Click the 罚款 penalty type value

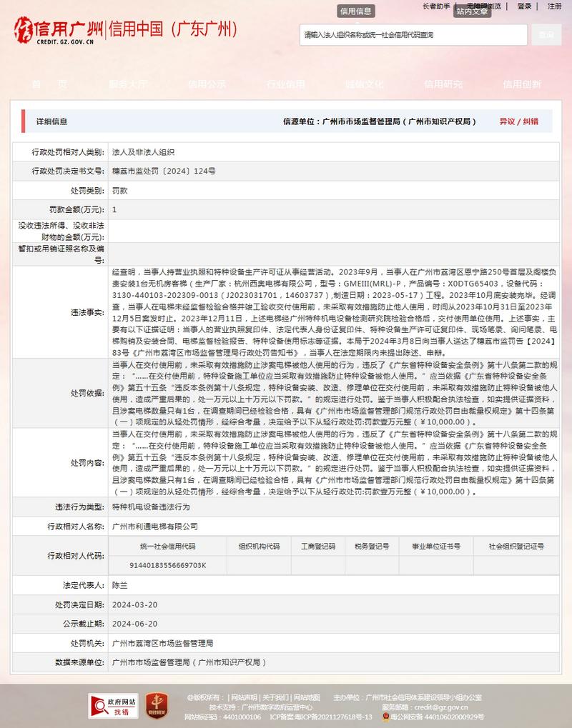(x=120, y=191)
